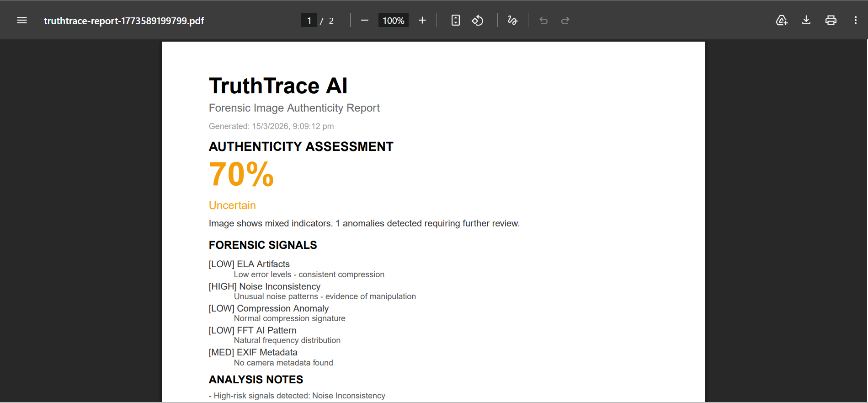Image resolution: width=868 pixels, height=403 pixels.
Task: Click the [HIGH] Noise Inconsistency line
Action: 265,287
